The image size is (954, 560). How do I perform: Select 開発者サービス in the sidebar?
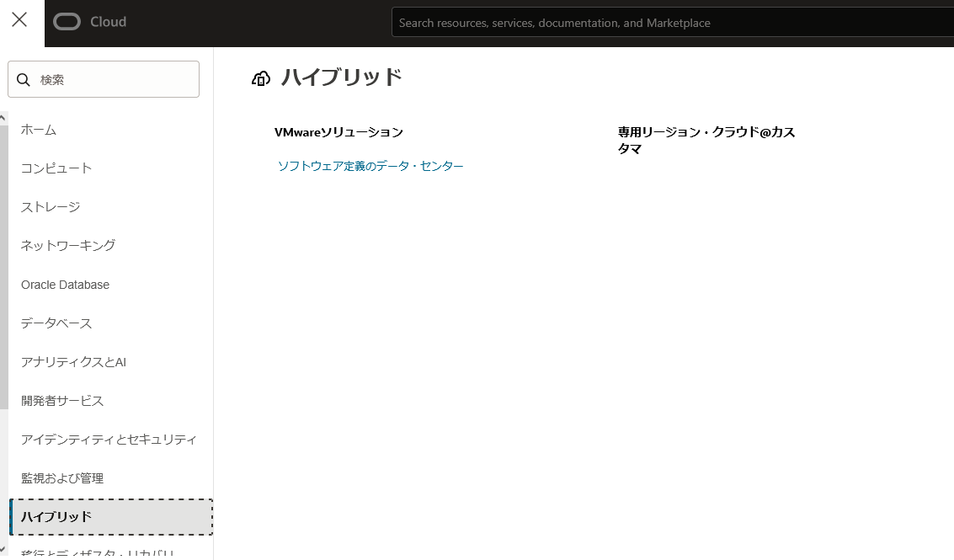62,401
